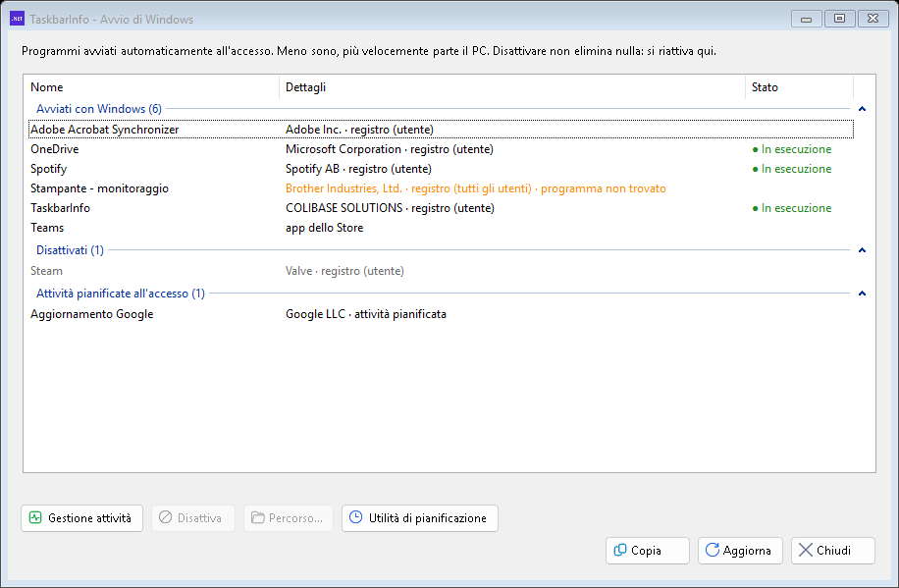Click Microsoft Corporation details text
The height and width of the screenshot is (588, 899).
390,149
